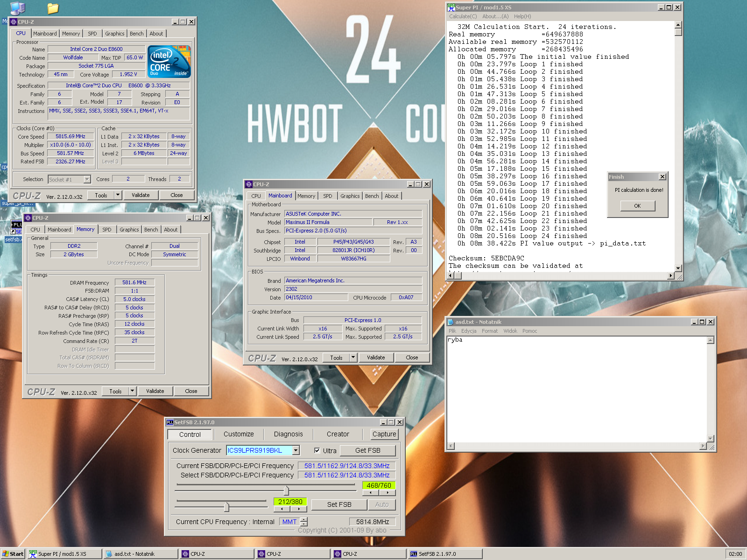Viewport: 747px width, 560px height.
Task: Open SPD tab in the CPU-Z CPU window
Action: coord(92,34)
